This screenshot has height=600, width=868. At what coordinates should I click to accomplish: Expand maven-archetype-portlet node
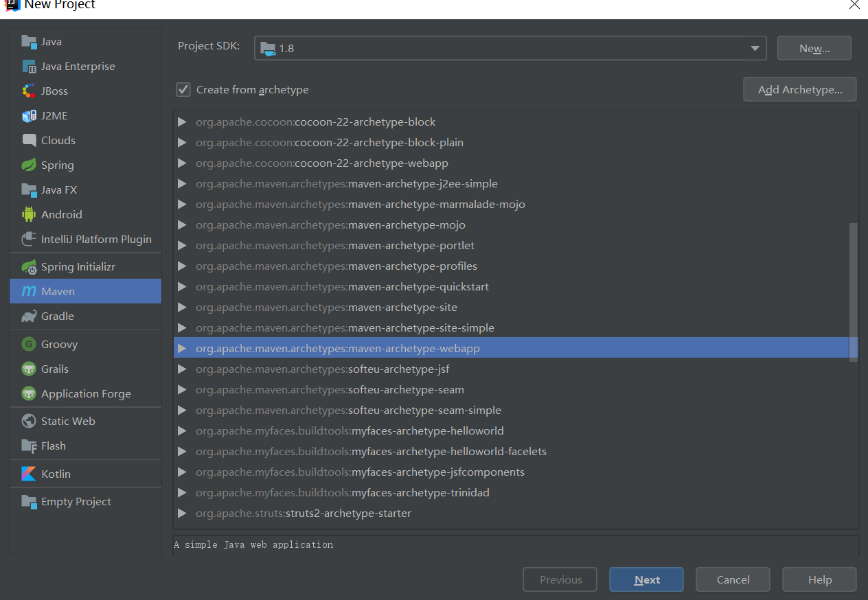coord(182,245)
